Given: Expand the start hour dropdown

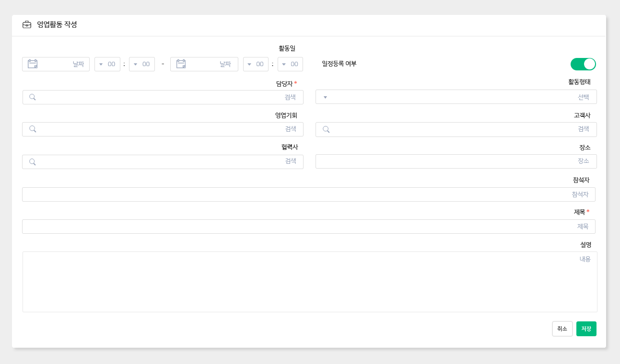Looking at the screenshot, I should [x=107, y=64].
